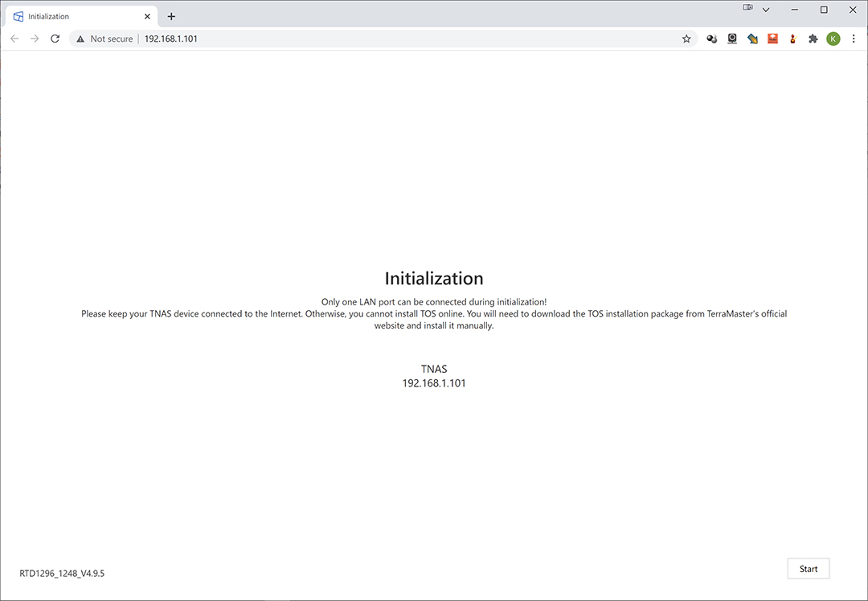Bookmark this page with the star icon
Viewport: 868px width, 601px height.
point(686,39)
